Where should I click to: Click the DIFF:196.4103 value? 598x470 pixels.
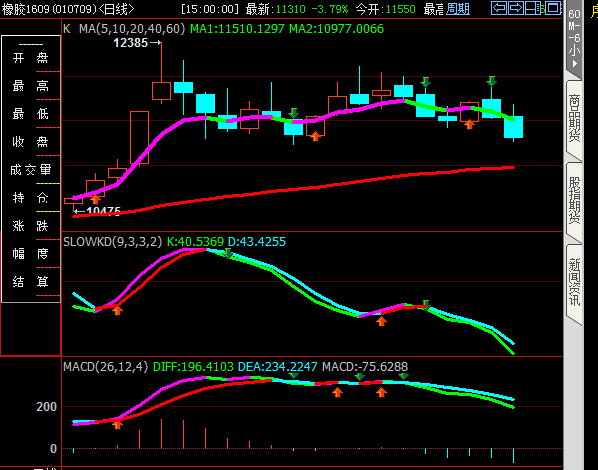coord(193,367)
